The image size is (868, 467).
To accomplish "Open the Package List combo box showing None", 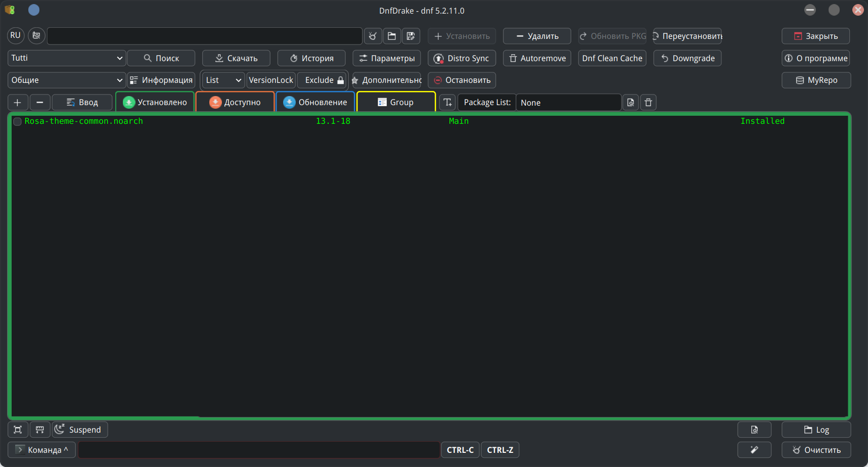I will tap(569, 102).
